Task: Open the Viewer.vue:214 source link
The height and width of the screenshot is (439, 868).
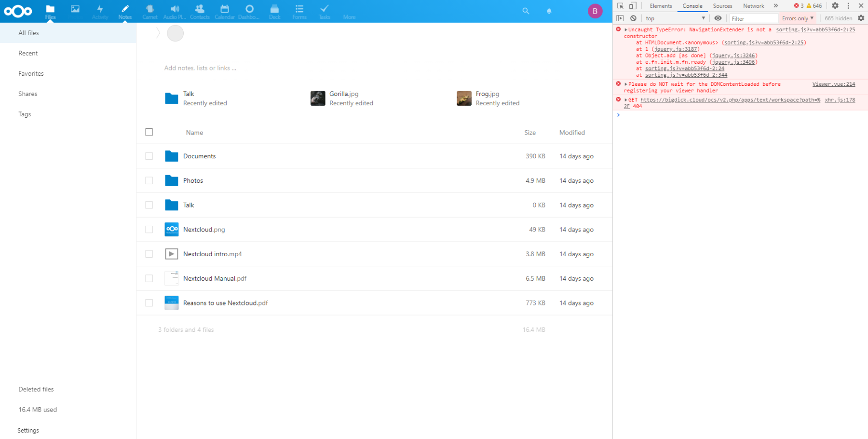Action: click(833, 84)
